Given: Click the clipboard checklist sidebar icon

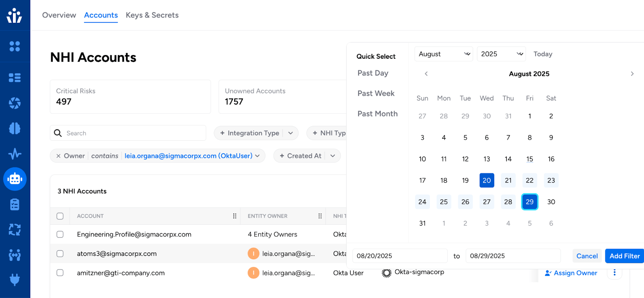Looking at the screenshot, I should (x=15, y=204).
